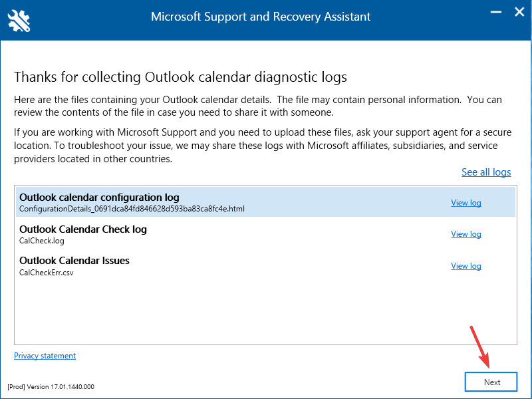This screenshot has height=399, width=532.
Task: Open View log link for CalCheck.log
Action: tap(466, 234)
